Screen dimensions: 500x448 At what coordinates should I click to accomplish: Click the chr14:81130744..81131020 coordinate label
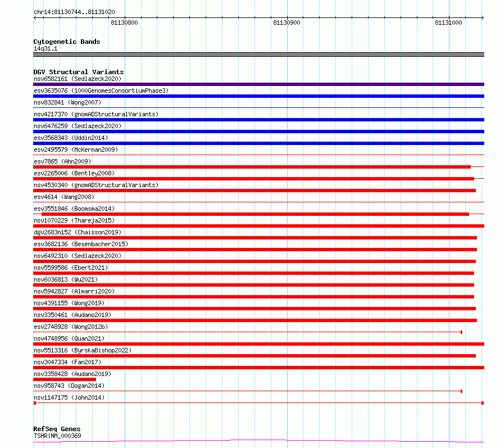[x=74, y=12]
